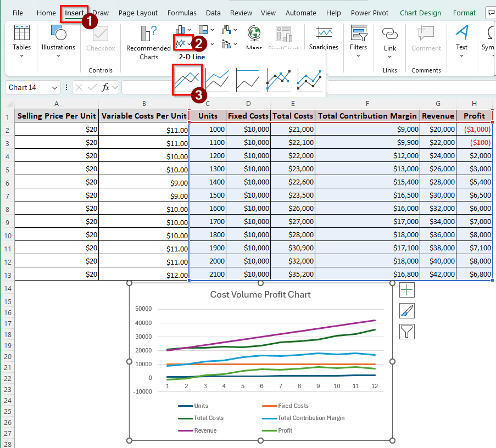Click the Cost Volume Profit Chart title
The image size is (496, 448).
260,295
